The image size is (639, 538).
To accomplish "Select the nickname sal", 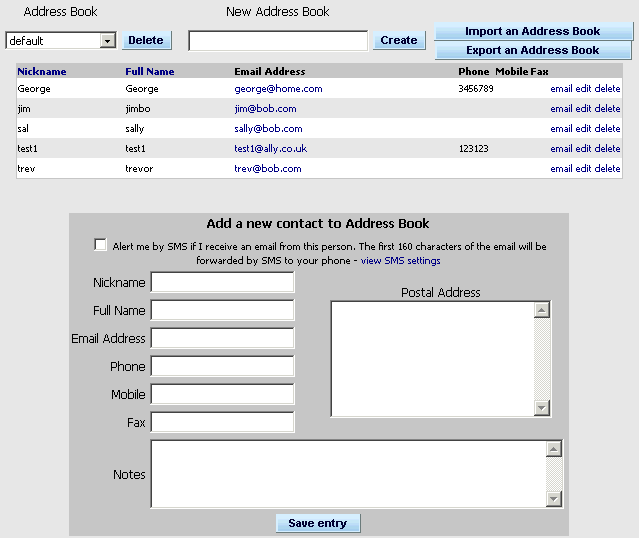I will point(23,129).
